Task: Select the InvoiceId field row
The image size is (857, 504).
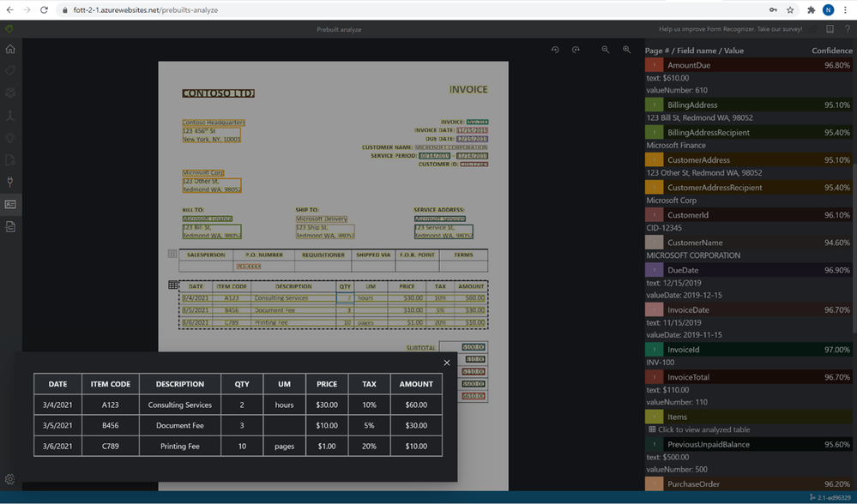Action: (749, 350)
